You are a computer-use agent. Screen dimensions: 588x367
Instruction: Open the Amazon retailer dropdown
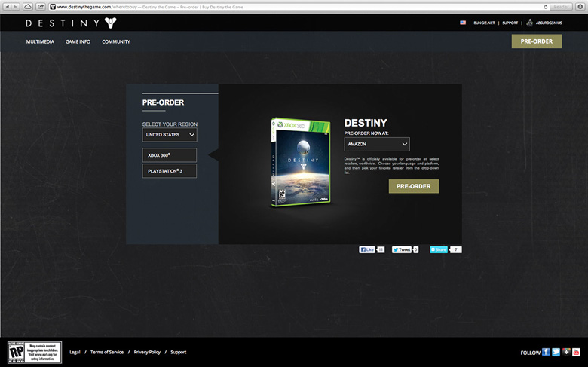(x=377, y=144)
